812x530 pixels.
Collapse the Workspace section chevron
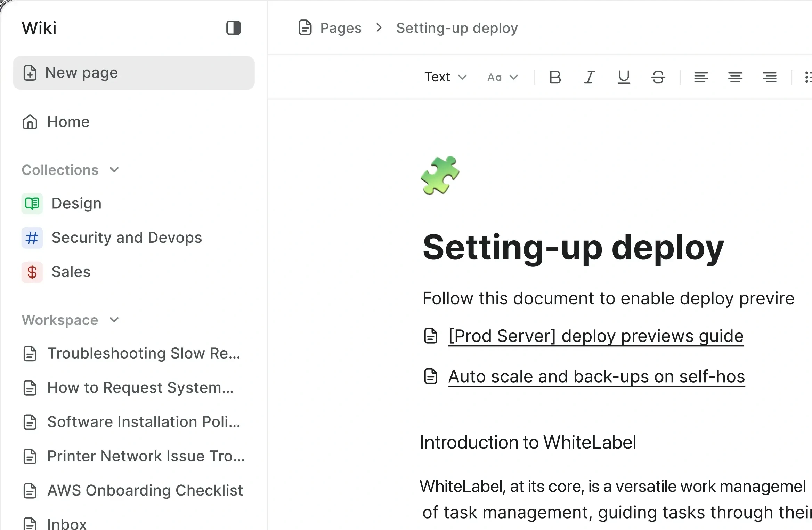(114, 320)
